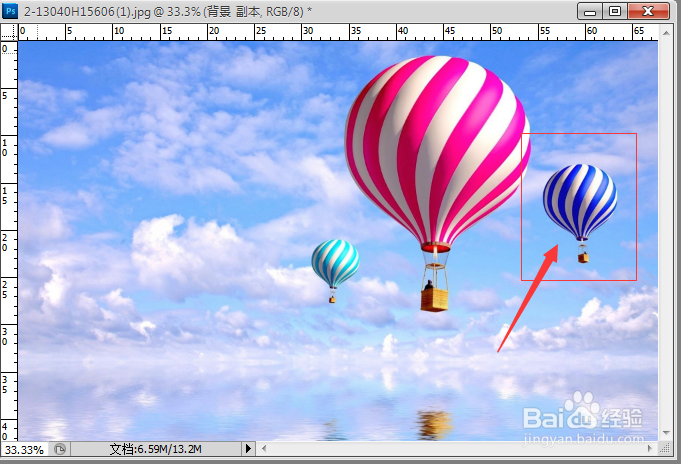Click the ruler origin corner box

tap(9, 33)
